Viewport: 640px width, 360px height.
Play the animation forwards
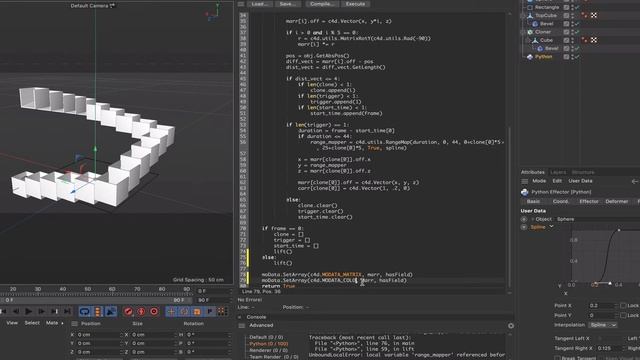coord(29,311)
